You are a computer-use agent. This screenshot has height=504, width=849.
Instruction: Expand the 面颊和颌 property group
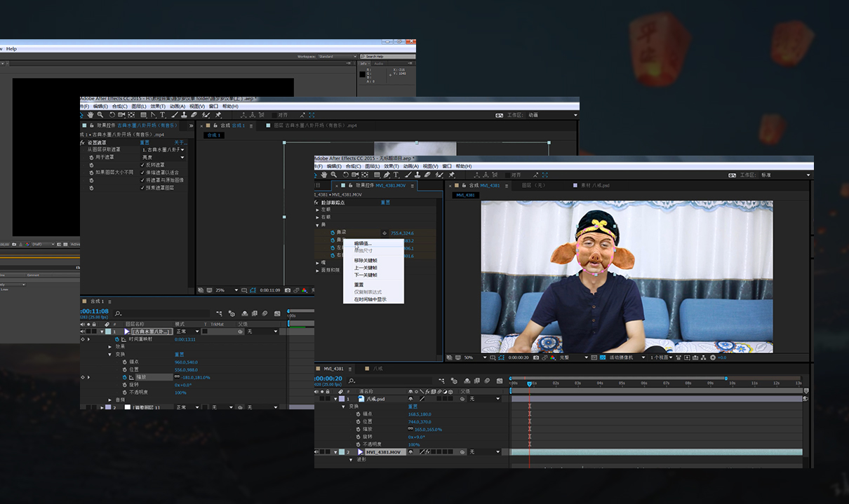tap(317, 269)
